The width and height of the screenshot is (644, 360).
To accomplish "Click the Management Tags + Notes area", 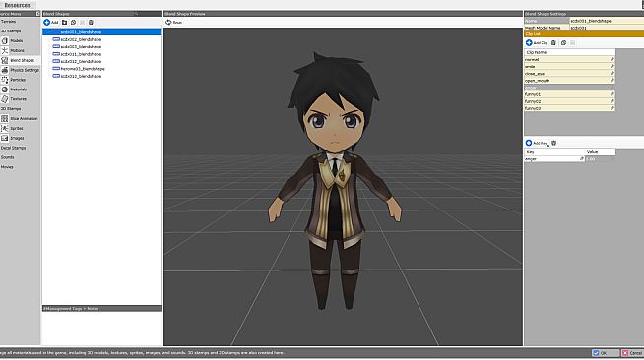I will (102, 329).
